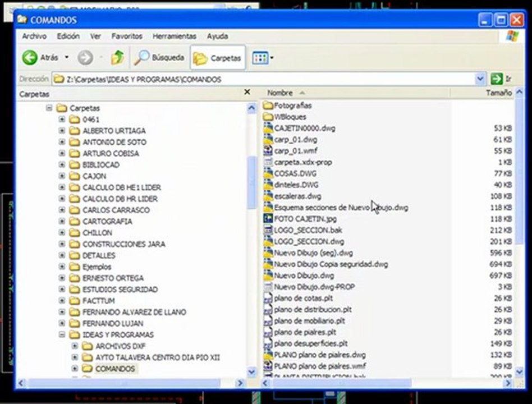Go back with the Atrás arrow icon
Viewport: 532px width, 404px height.
(30, 57)
